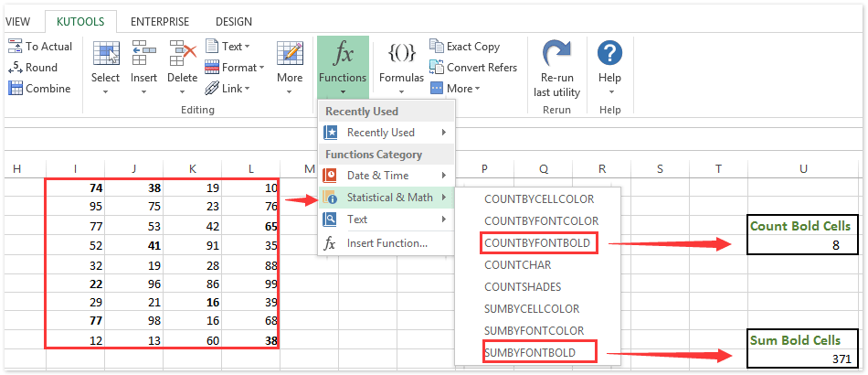Screen dimensions: 868x375
Task: Switch to the DESIGN tab
Action: coord(234,21)
